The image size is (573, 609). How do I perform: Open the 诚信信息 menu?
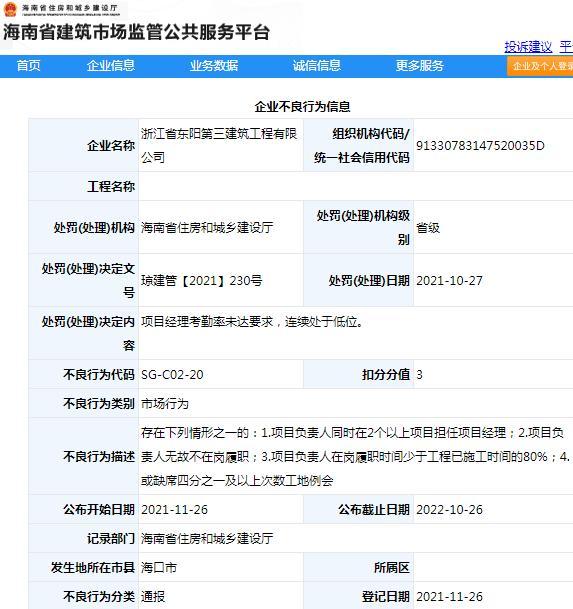pyautogui.click(x=317, y=66)
